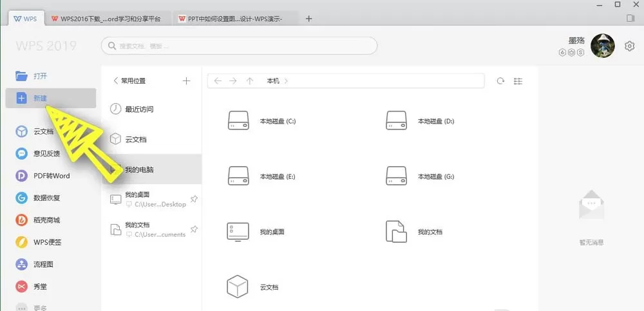Screen dimensions: 644x311
Task: Click the settings gear icon
Action: 629,46
